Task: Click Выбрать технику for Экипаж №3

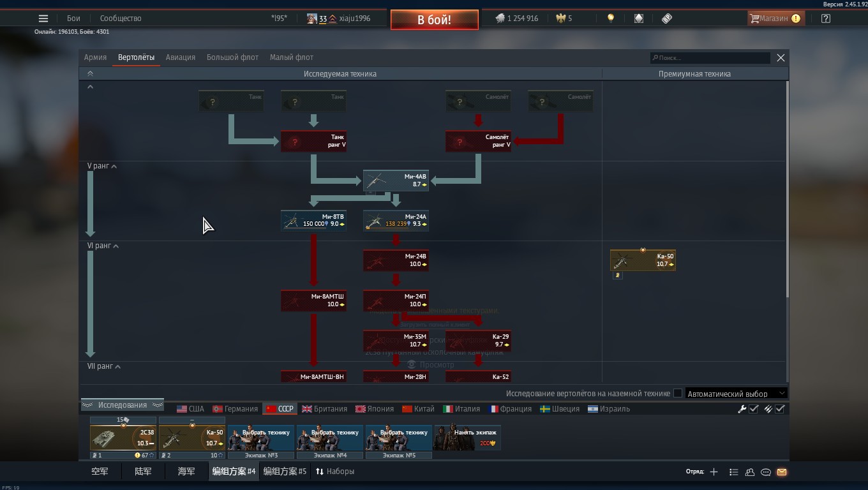Action: click(x=261, y=438)
